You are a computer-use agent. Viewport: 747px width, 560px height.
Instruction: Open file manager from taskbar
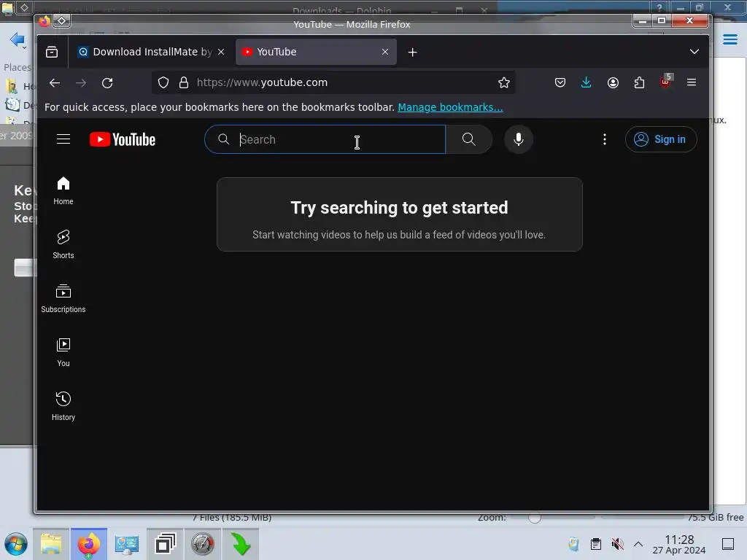pos(51,544)
